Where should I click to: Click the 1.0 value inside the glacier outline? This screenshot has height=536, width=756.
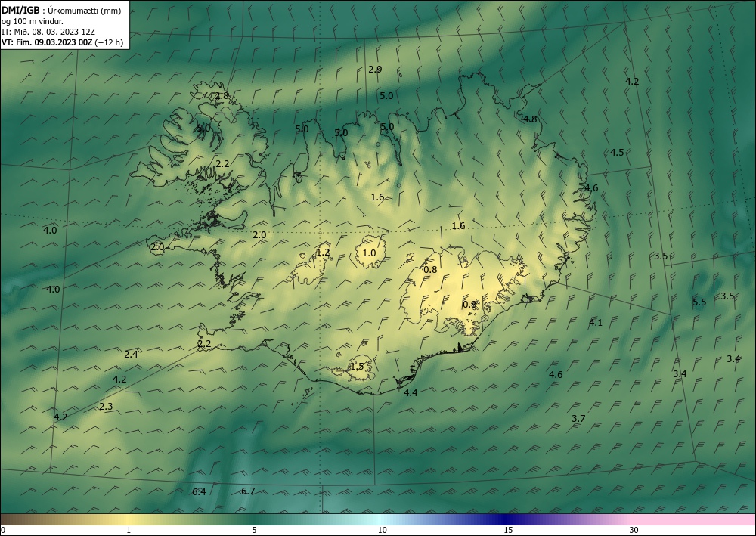coord(369,253)
